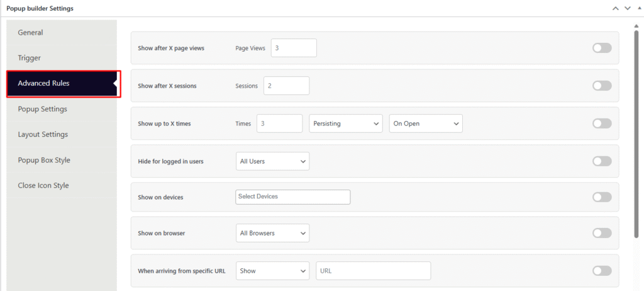Viewport: 644px width, 291px height.
Task: Activate the Show on browser toggle
Action: click(x=601, y=233)
